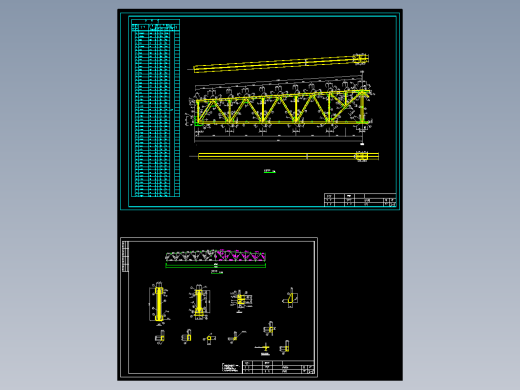
Task: Click the revision strip at lower sheet's left edge
Action: coord(126,256)
